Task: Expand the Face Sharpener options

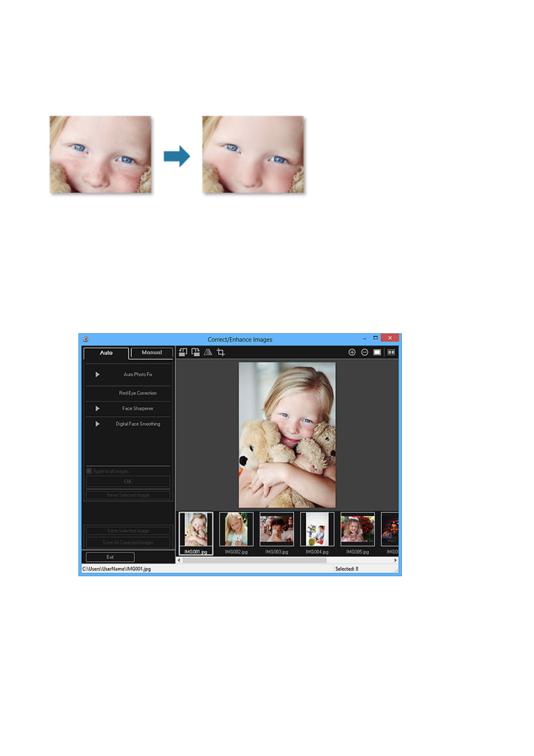Action: (x=97, y=409)
